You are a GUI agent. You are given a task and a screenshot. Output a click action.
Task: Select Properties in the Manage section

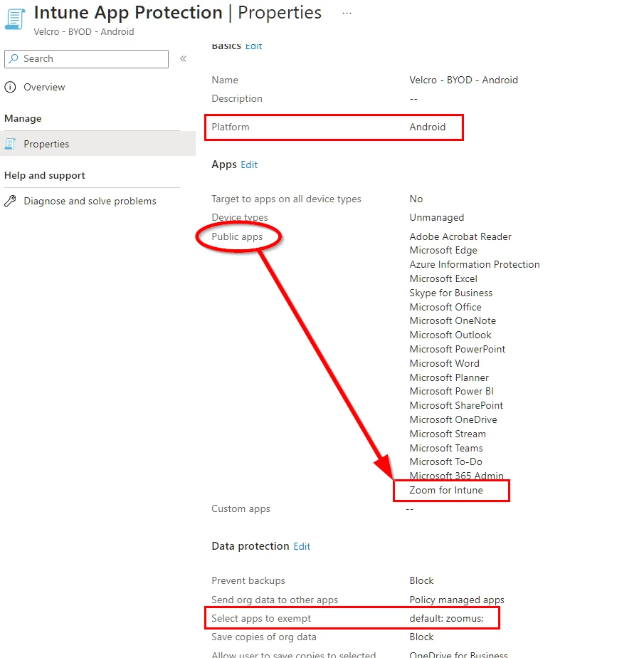[97, 144]
